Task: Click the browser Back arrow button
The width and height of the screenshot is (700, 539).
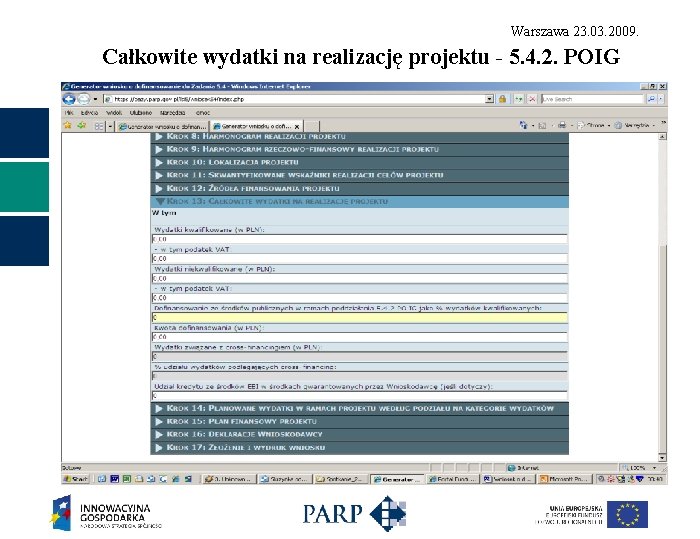Action: click(69, 99)
